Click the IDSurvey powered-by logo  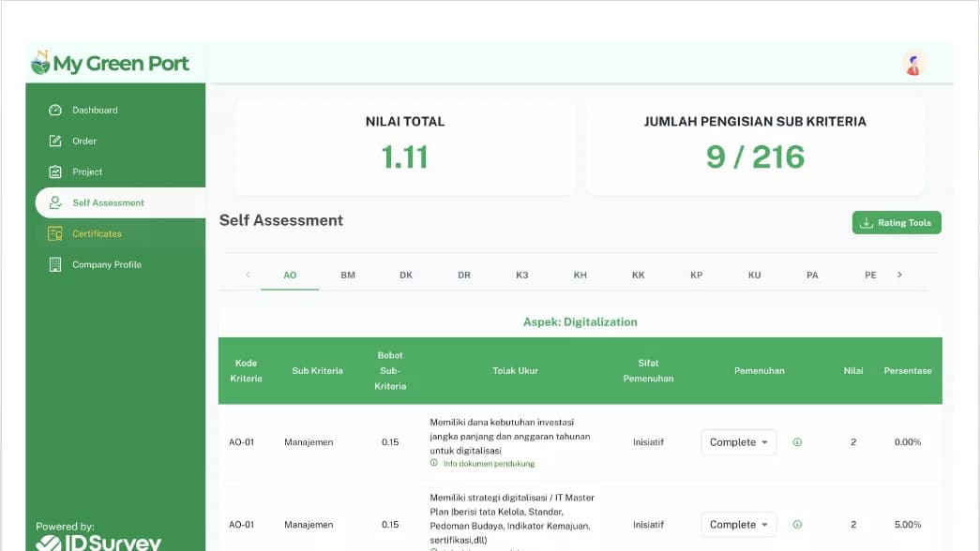click(x=98, y=543)
